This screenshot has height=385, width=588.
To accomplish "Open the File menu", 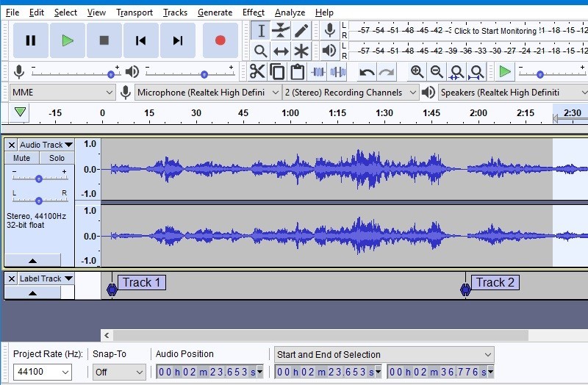I will [12, 12].
